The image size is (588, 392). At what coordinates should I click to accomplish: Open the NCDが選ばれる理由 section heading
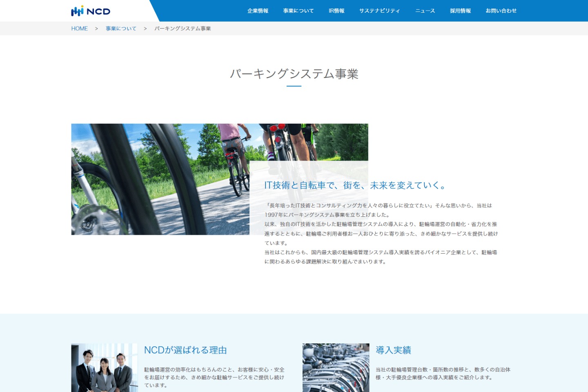(x=186, y=350)
